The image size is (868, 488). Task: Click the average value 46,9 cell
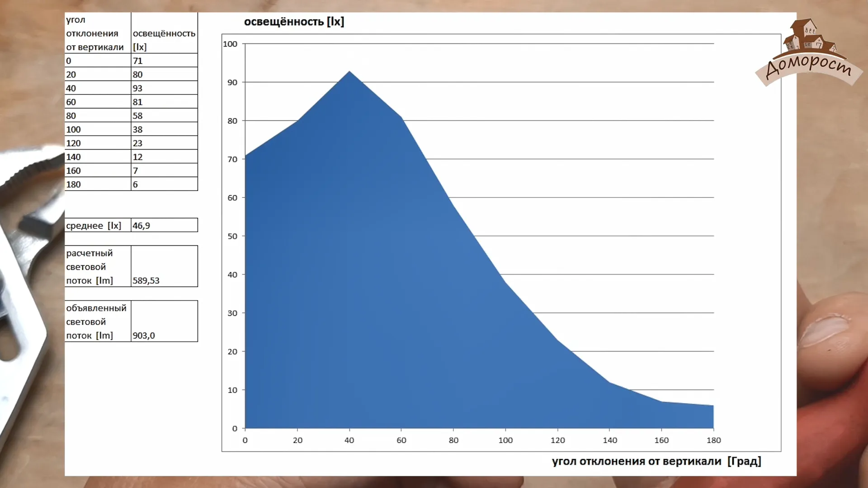click(x=164, y=225)
